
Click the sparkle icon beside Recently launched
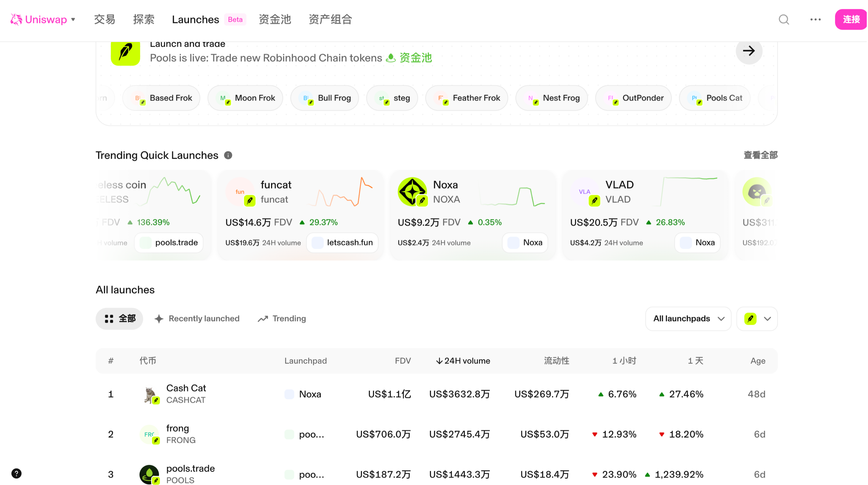(x=159, y=319)
